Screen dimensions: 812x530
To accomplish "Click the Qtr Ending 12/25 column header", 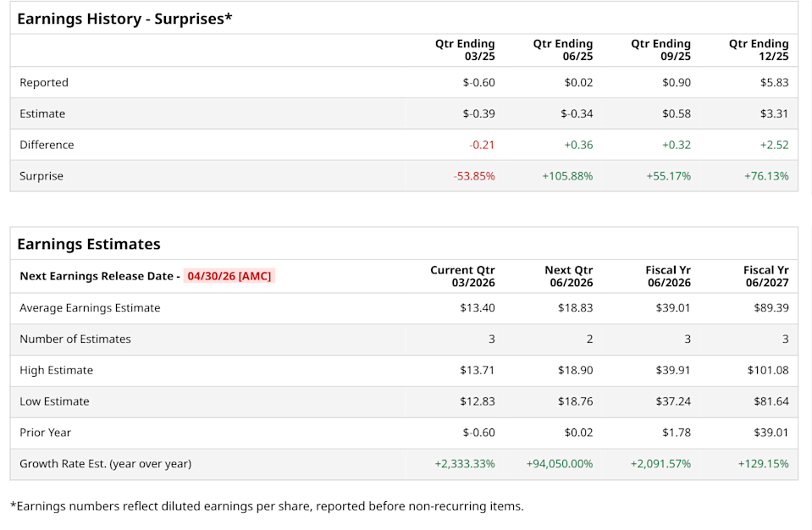I will [758, 50].
